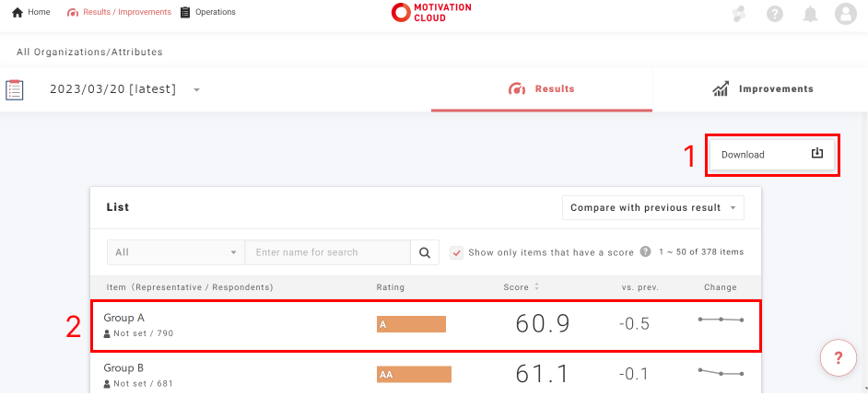Open the notifications bell icon
Viewport: 868px width, 396px height.
(x=811, y=14)
